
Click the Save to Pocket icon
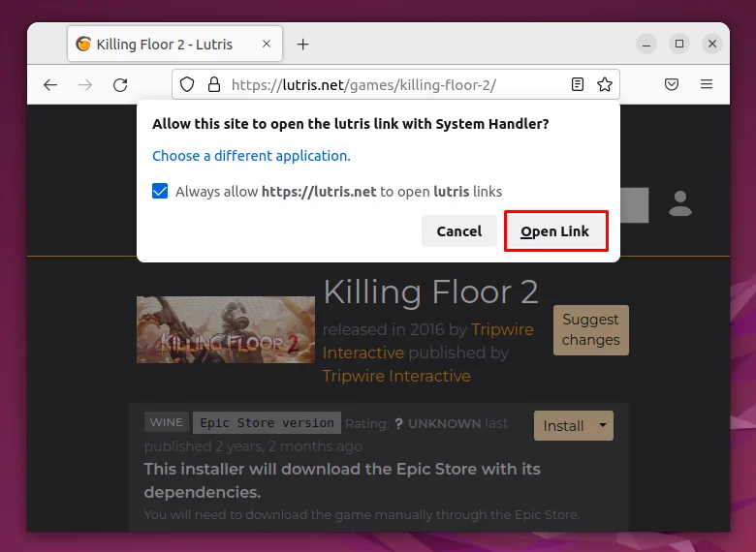pyautogui.click(x=672, y=84)
